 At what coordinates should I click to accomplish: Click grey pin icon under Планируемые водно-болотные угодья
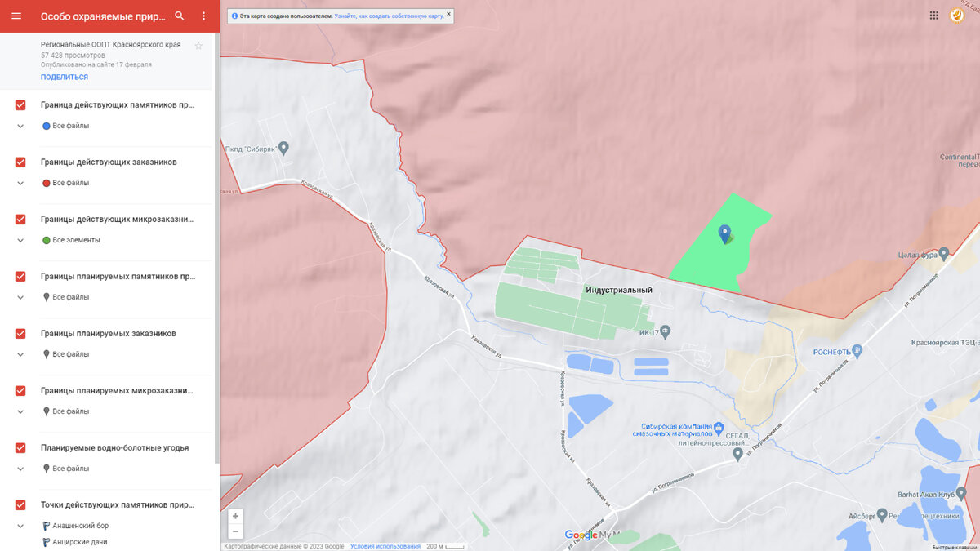[46, 469]
